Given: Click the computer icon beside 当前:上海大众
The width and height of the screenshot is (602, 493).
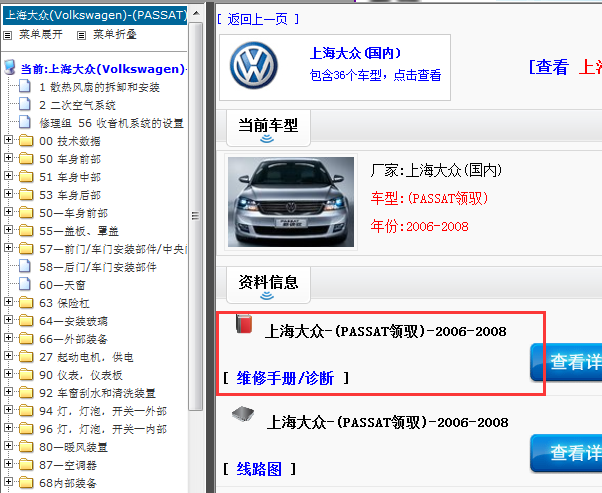Looking at the screenshot, I should [x=10, y=67].
